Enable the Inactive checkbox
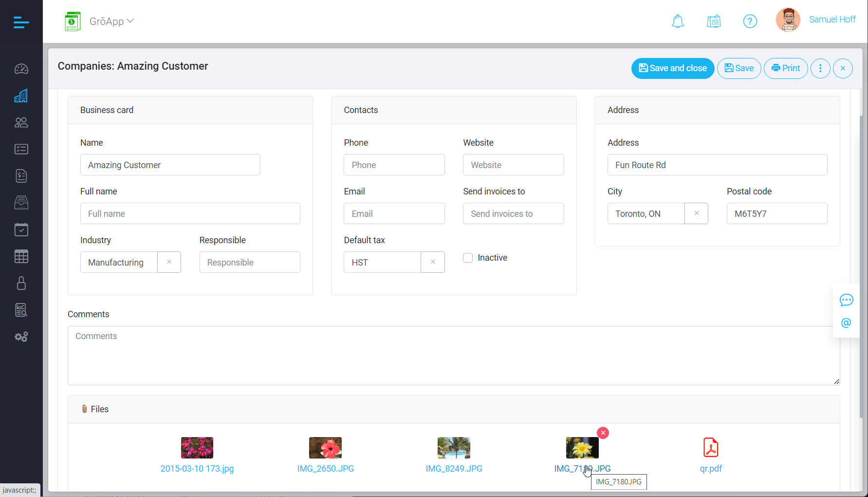The width and height of the screenshot is (868, 497). coord(468,258)
